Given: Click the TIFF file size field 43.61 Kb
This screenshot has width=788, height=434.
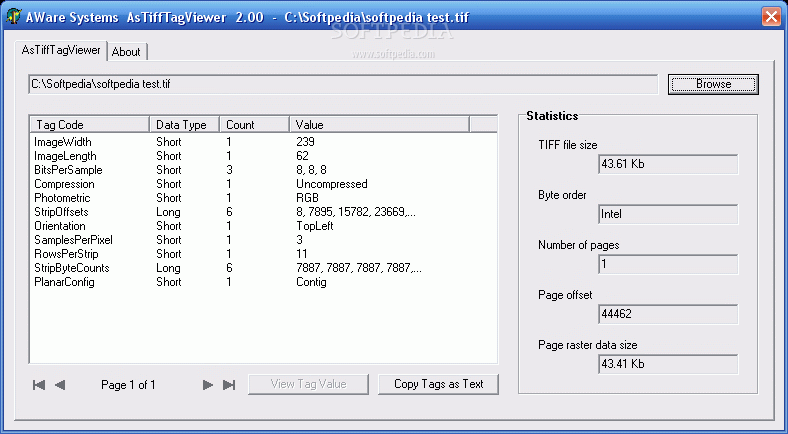Looking at the screenshot, I should [668, 164].
